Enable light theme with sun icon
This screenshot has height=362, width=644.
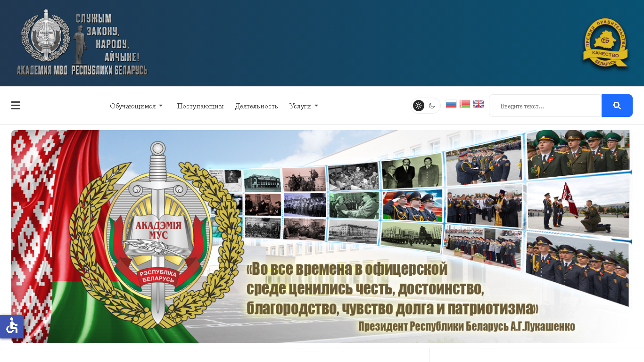[419, 106]
